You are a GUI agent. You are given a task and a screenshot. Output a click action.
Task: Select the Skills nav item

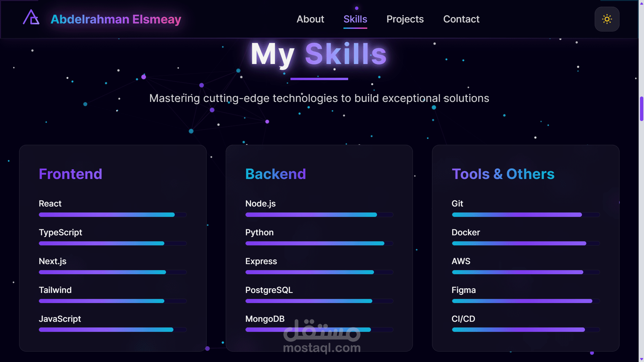pos(355,19)
